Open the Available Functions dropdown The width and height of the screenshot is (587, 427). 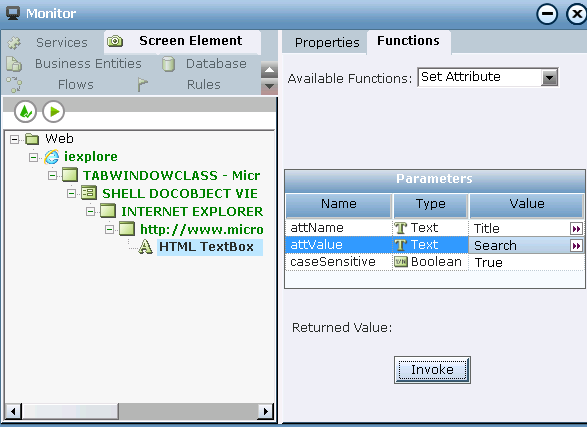(549, 77)
